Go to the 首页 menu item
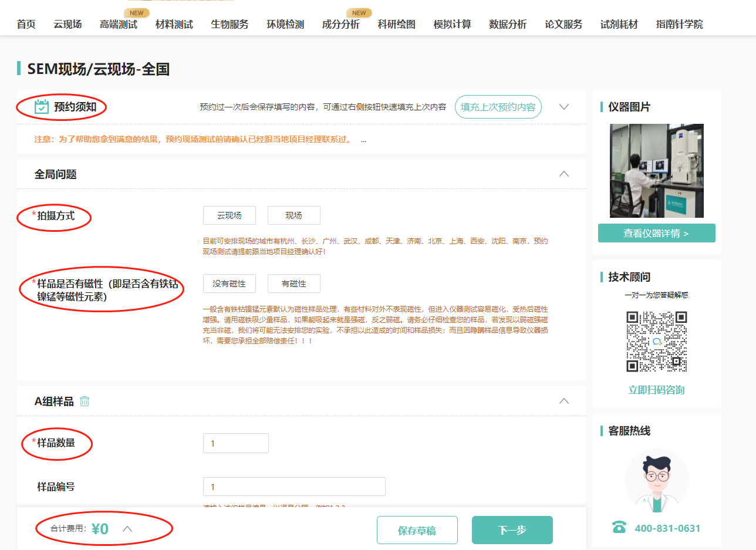Viewport: 756px width, 550px height. pos(25,24)
